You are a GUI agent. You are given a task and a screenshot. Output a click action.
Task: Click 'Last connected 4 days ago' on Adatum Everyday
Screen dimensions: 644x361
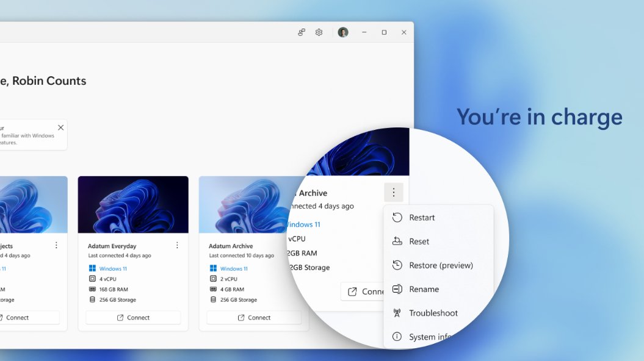(x=120, y=256)
